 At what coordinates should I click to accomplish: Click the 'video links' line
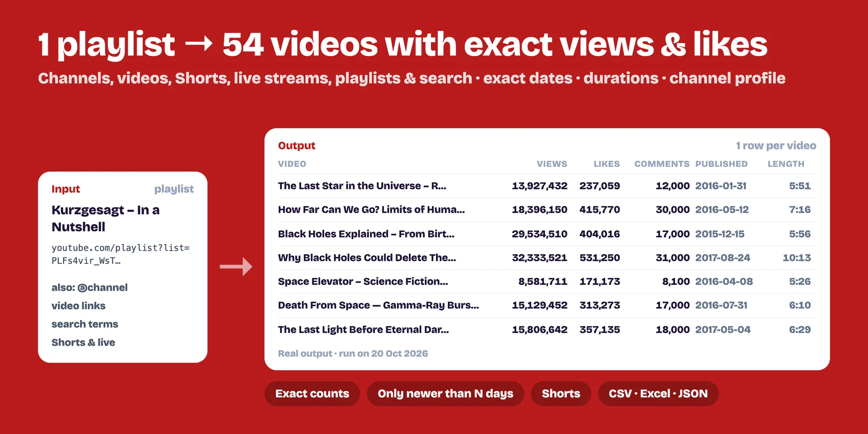(x=79, y=306)
